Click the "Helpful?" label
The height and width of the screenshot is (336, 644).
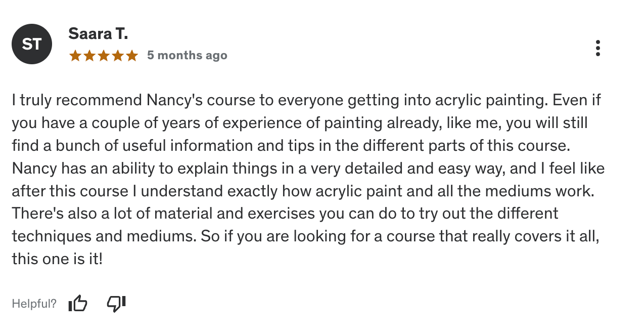[34, 304]
